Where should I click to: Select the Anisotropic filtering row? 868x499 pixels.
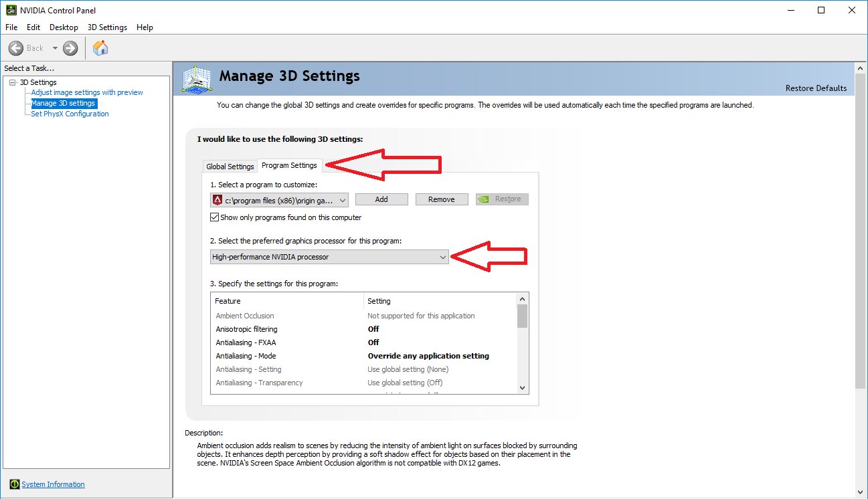(x=364, y=329)
